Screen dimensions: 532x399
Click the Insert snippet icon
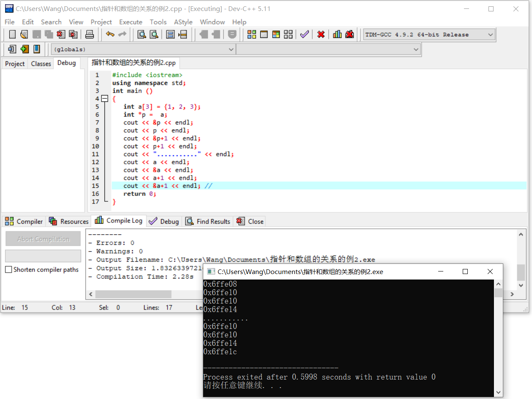[12, 49]
